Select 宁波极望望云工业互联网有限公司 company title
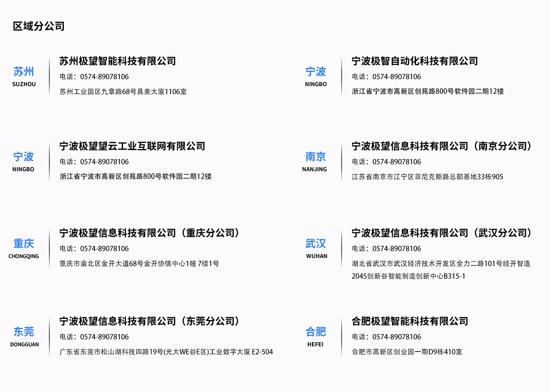This screenshot has height=392, width=549. point(132,146)
